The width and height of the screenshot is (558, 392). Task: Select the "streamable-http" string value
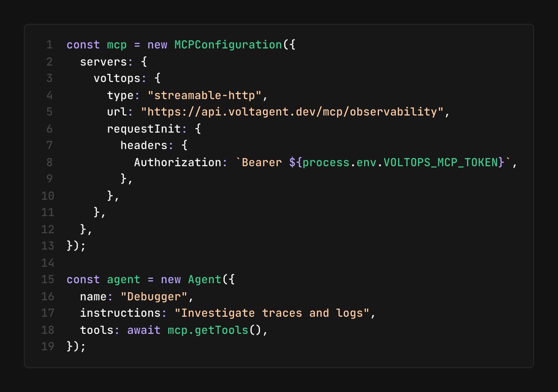point(205,95)
